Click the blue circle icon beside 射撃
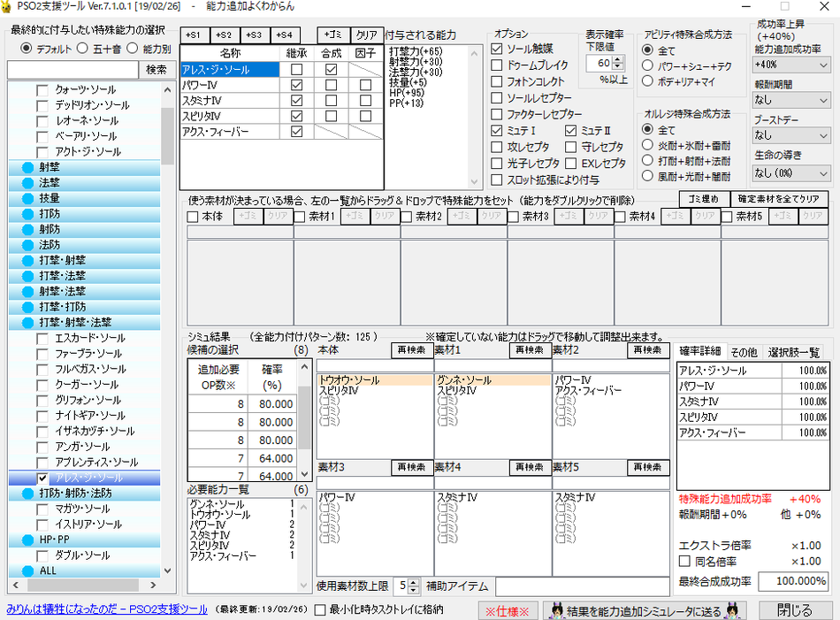Screen dimensions: 840x620 tap(28, 168)
